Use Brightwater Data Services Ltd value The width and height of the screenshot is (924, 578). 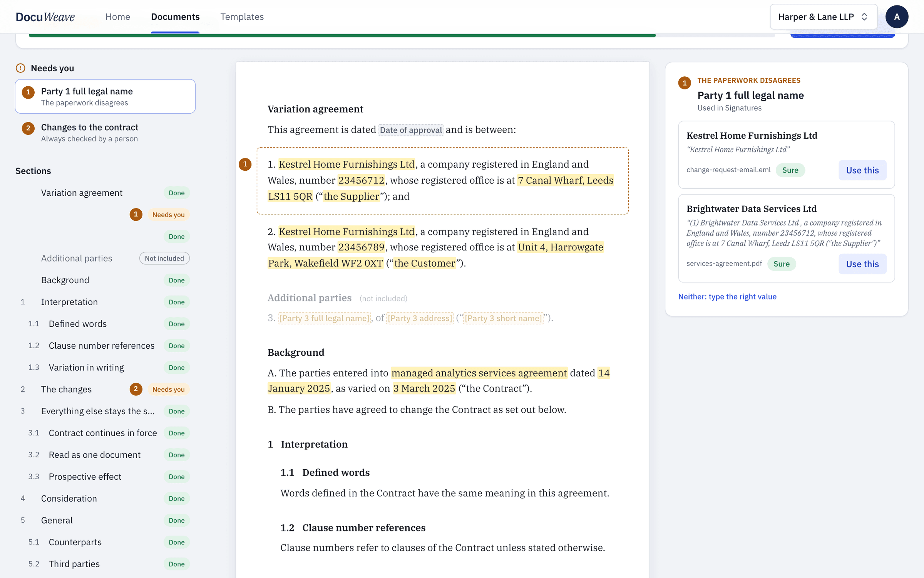point(862,264)
